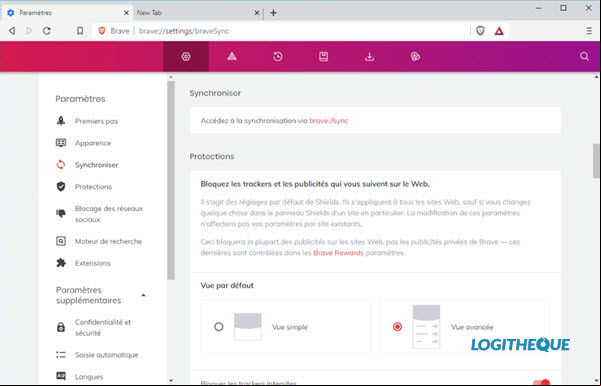Open the Wallet icon in the pink toolbar
Image resolution: width=601 pixels, height=386 pixels.
pyautogui.click(x=415, y=57)
